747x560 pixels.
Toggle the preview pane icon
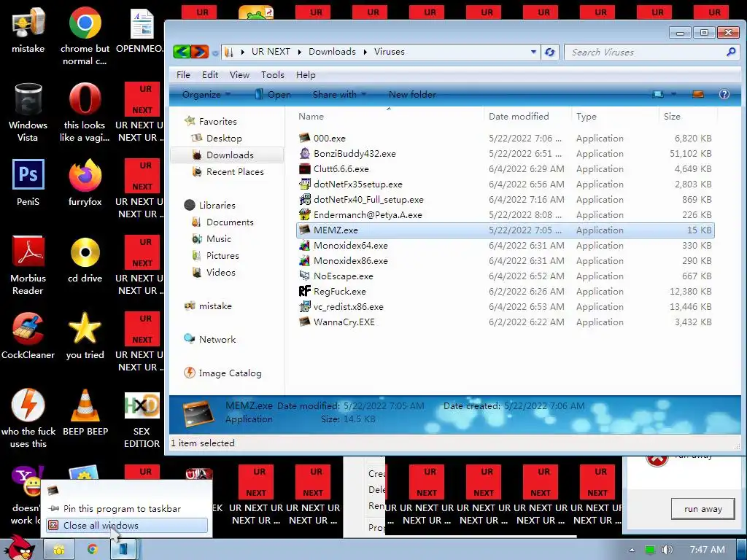[x=698, y=94]
